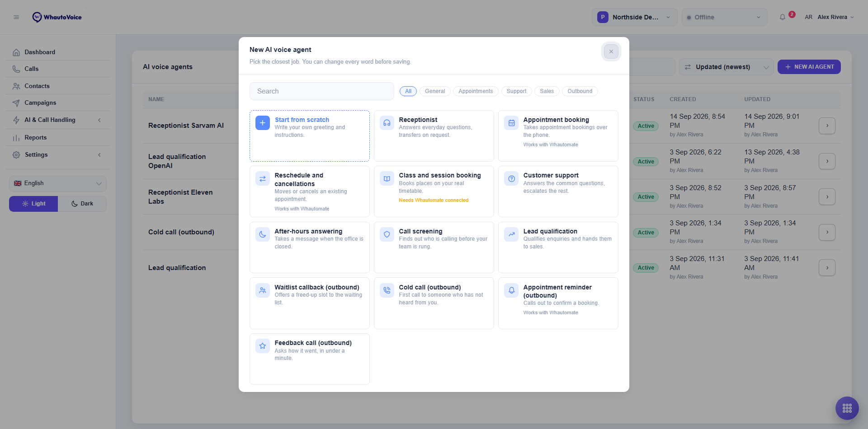868x429 pixels.
Task: Open Reports in the sidebar
Action: pyautogui.click(x=58, y=138)
